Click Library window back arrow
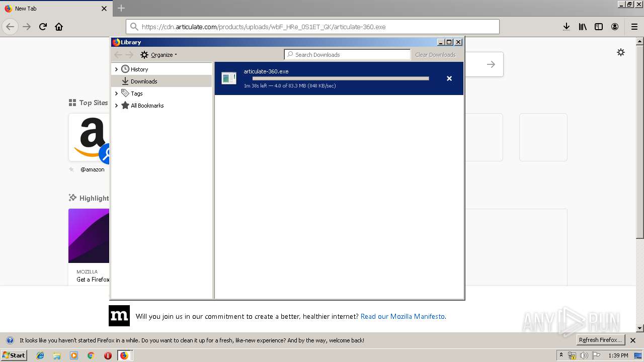Screen dimensions: 644x362 pos(118,54)
